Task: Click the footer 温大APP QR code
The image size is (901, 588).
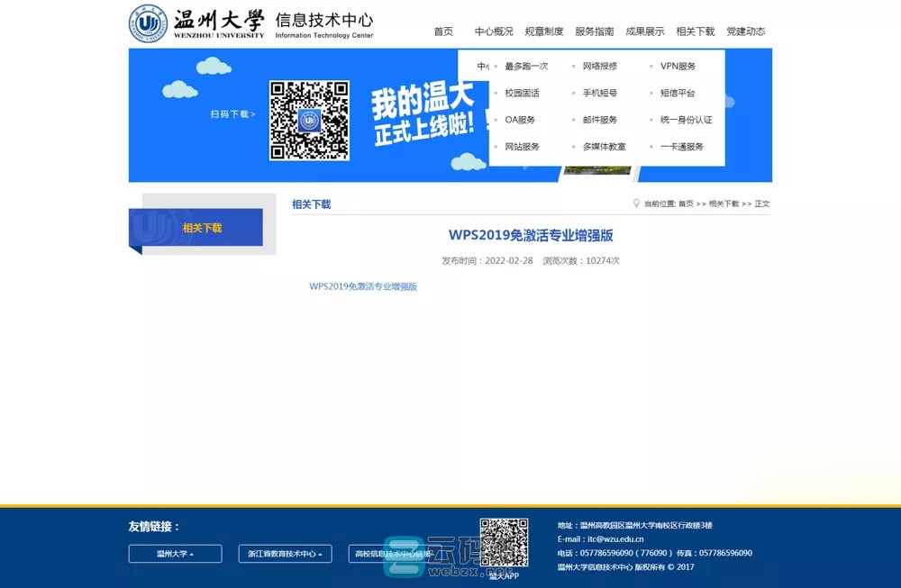Action: pos(504,542)
